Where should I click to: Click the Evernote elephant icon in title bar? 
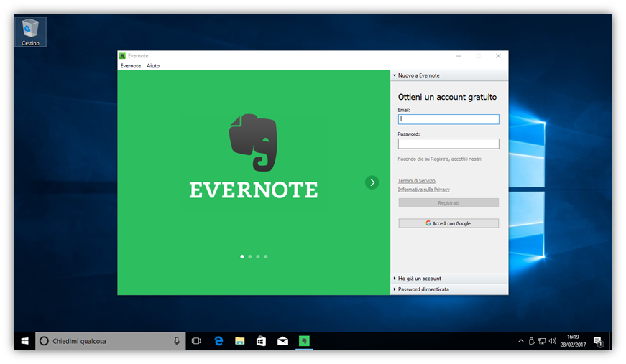pyautogui.click(x=123, y=56)
